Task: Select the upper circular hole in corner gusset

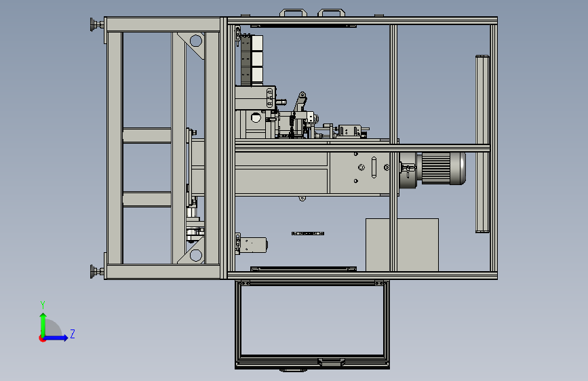Action: point(196,41)
